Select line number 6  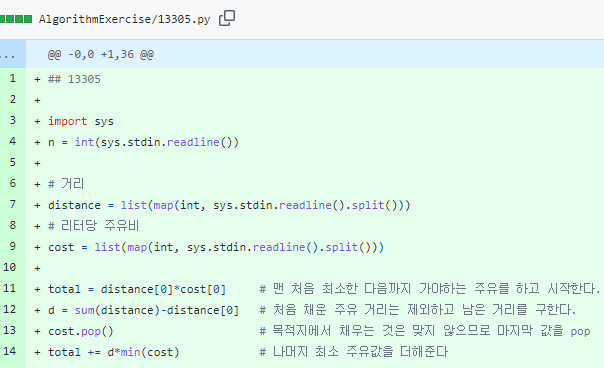(x=13, y=183)
